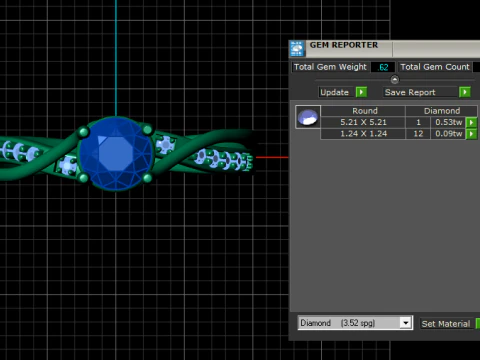Viewport: 480px width, 360px height.
Task: Click the Set Material button
Action: pos(446,324)
